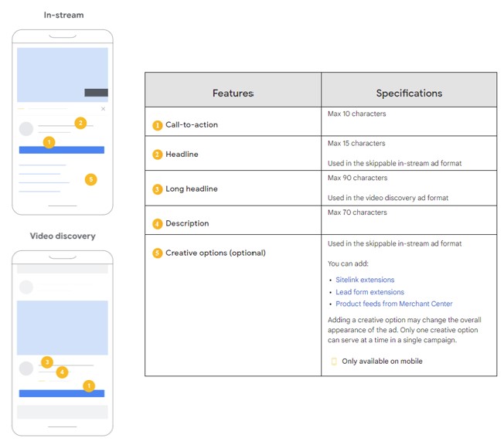
Task: Click the 'Only available on mobile' text
Action: [382, 362]
